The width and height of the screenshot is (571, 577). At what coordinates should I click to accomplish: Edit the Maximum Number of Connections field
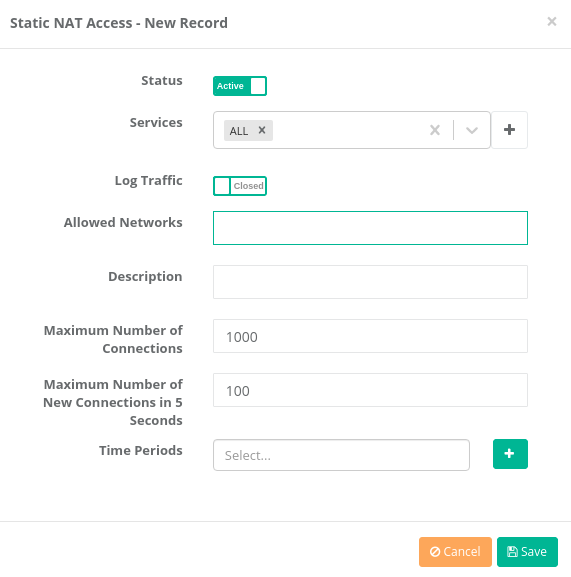(x=370, y=336)
